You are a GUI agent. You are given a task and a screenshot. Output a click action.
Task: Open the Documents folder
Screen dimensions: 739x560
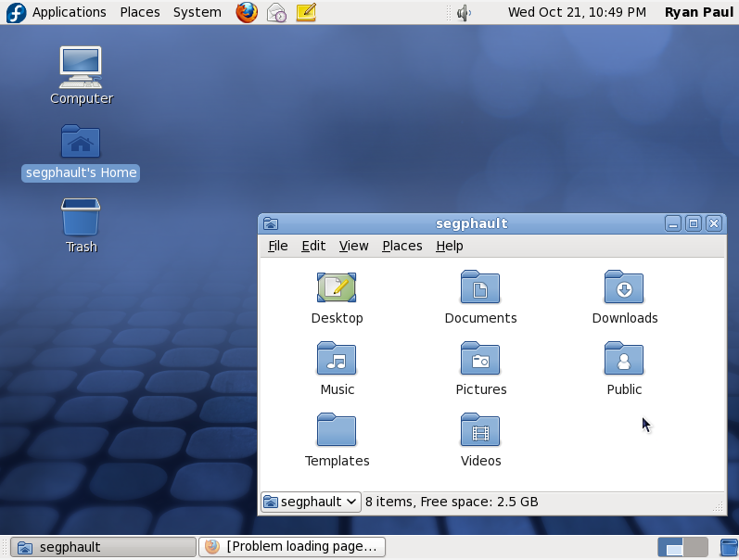pyautogui.click(x=480, y=287)
